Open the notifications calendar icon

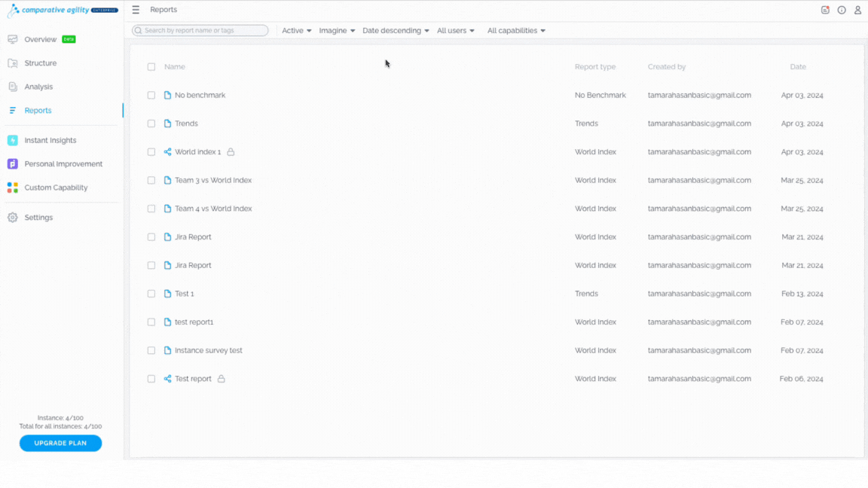point(825,10)
